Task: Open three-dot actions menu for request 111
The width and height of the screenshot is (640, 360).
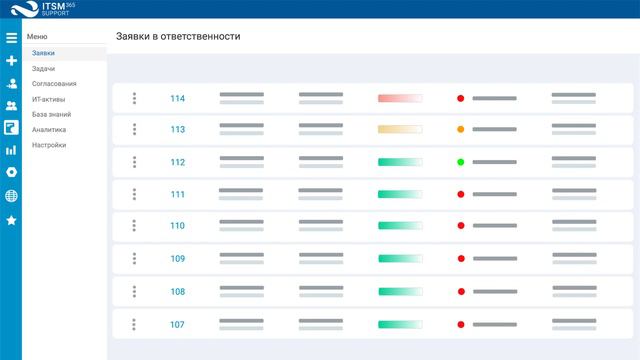Action: (x=134, y=194)
